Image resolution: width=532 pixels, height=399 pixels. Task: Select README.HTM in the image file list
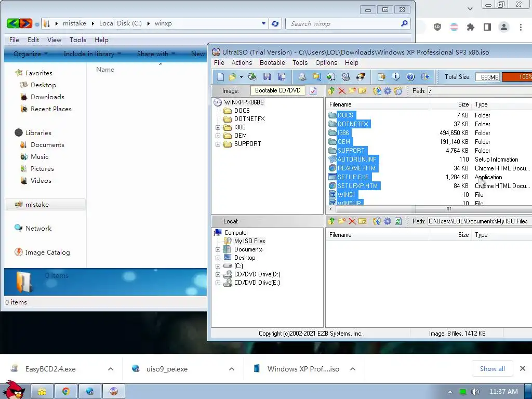(x=356, y=168)
